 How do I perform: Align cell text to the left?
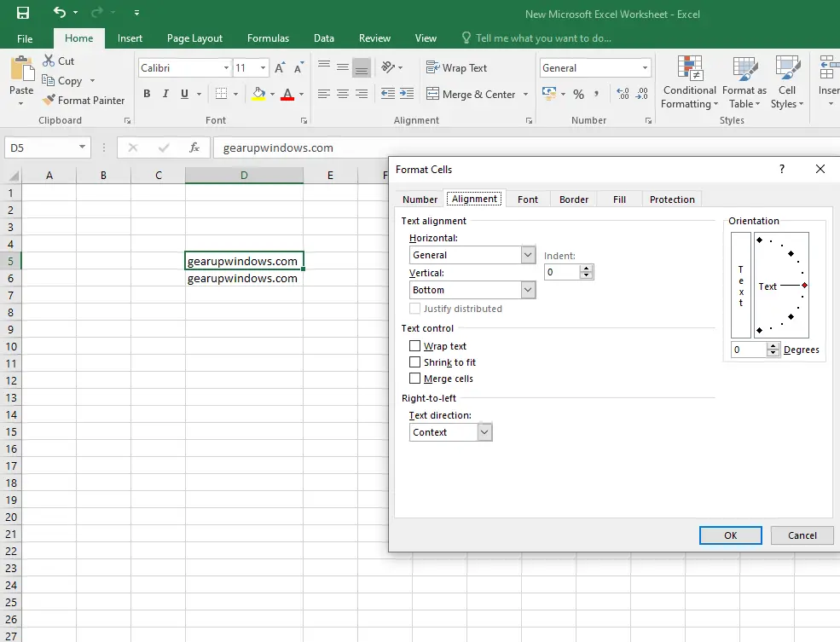[x=324, y=95]
